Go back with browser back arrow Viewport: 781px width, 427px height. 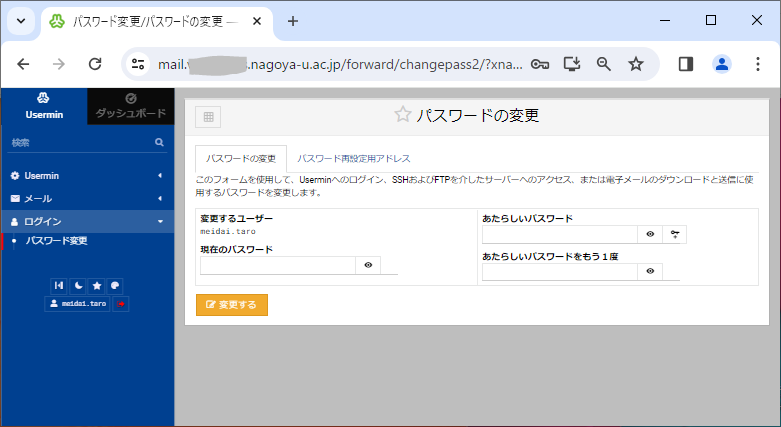[x=23, y=64]
